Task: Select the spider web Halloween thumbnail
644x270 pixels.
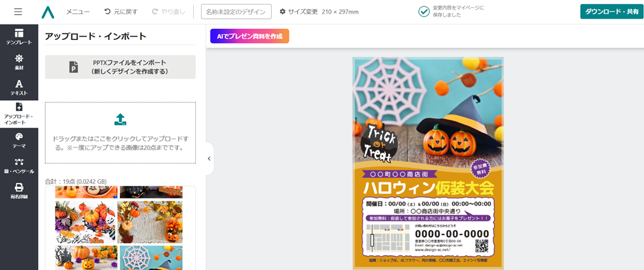Action: [151, 258]
